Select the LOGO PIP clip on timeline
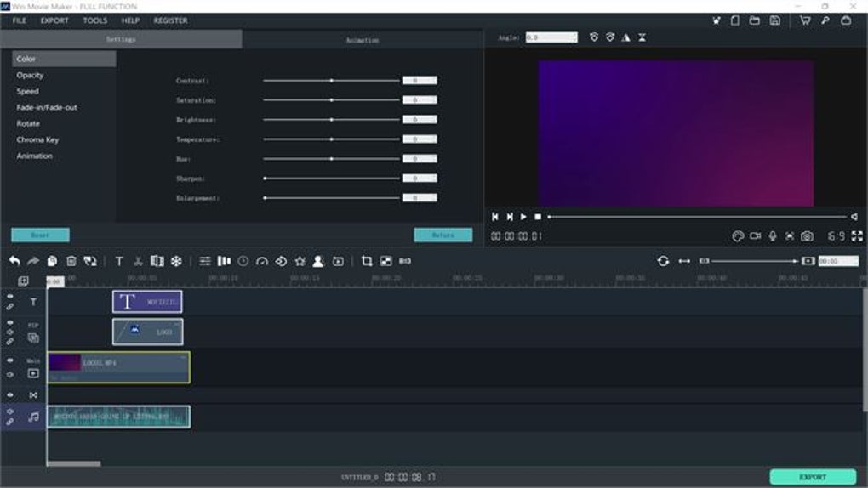The image size is (868, 488). tap(148, 332)
